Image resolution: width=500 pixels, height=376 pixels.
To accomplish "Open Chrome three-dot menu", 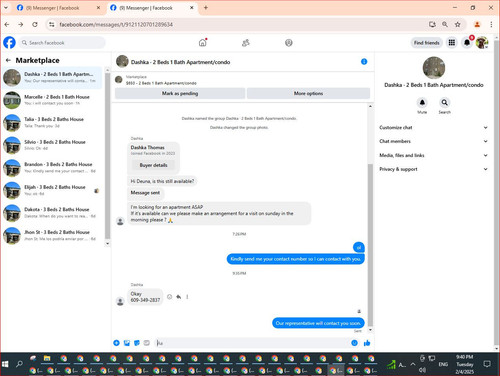I will [x=491, y=24].
